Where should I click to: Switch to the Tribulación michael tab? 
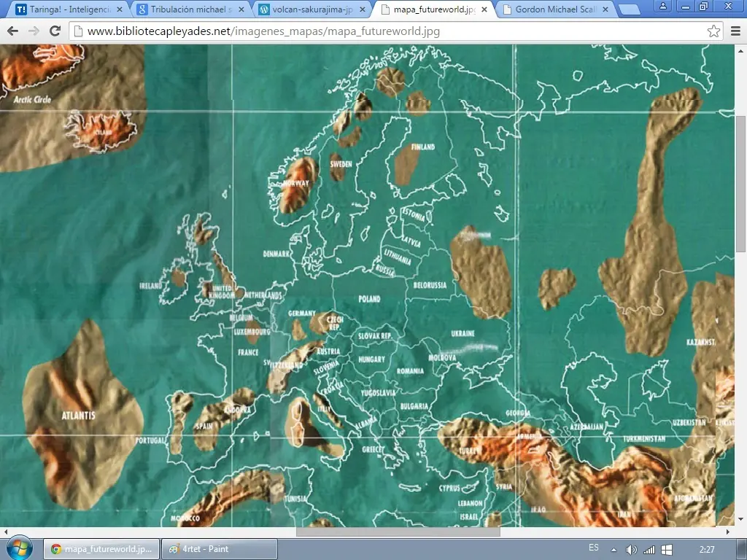tap(190, 9)
